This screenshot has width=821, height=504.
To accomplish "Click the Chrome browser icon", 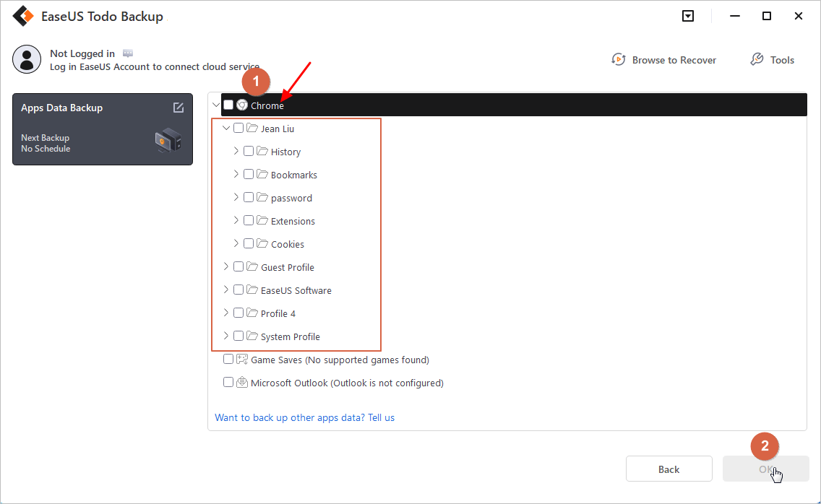I will pos(242,105).
